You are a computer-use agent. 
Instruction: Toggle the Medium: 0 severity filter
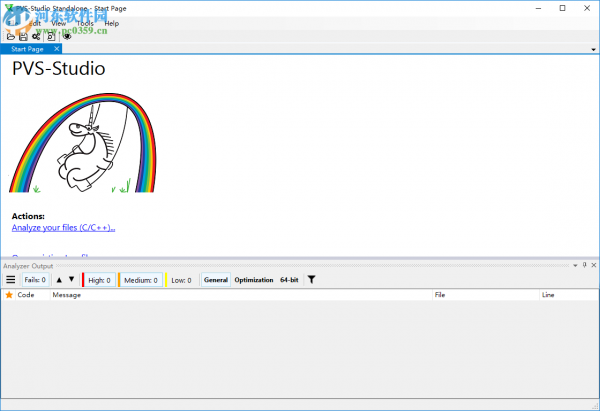coord(140,280)
